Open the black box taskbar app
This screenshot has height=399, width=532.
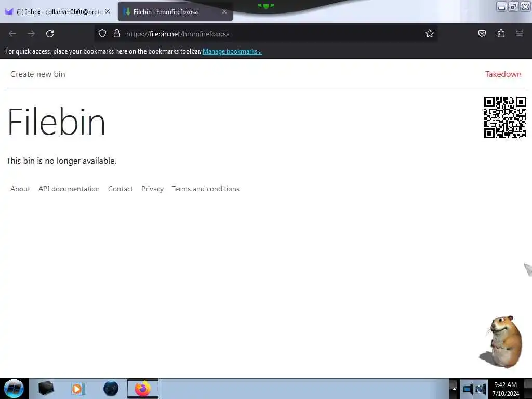(x=46, y=389)
